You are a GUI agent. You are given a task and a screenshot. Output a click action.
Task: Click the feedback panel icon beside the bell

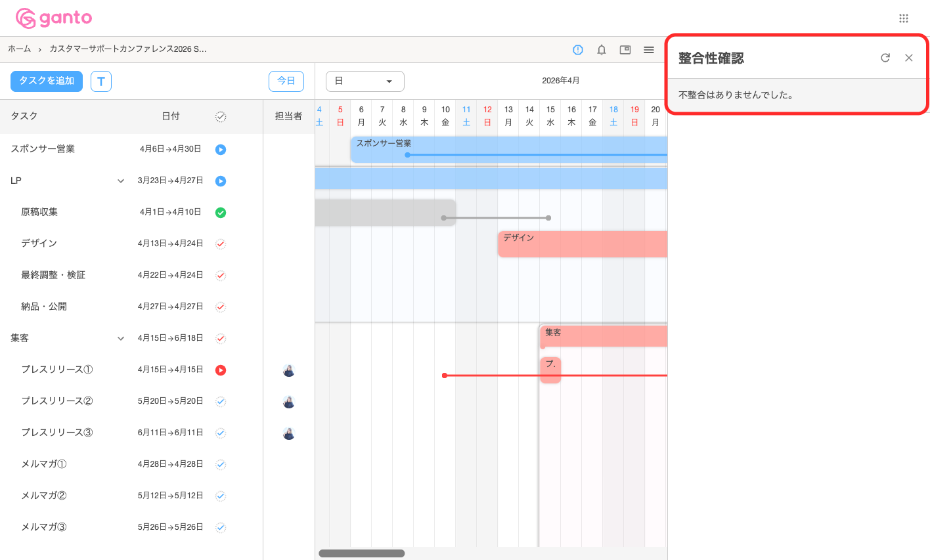tap(625, 49)
